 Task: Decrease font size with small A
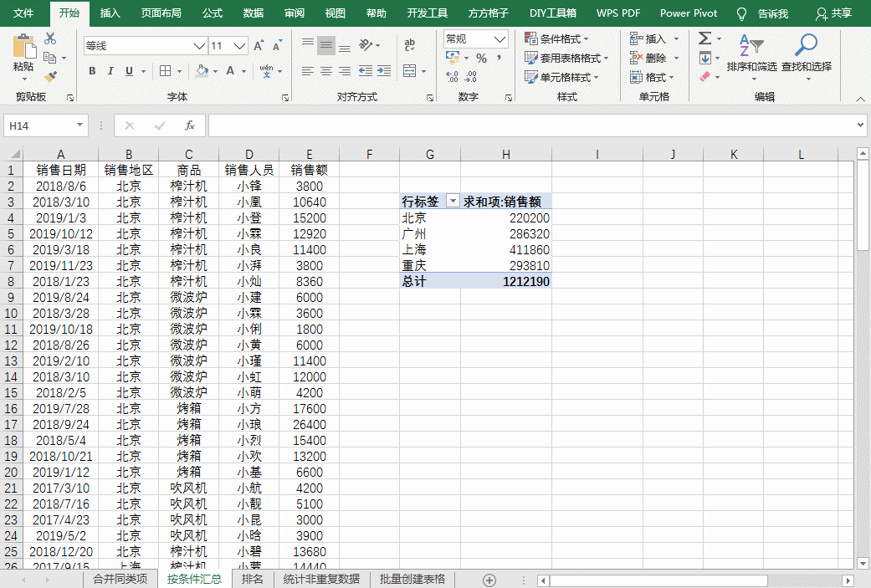pyautogui.click(x=277, y=45)
